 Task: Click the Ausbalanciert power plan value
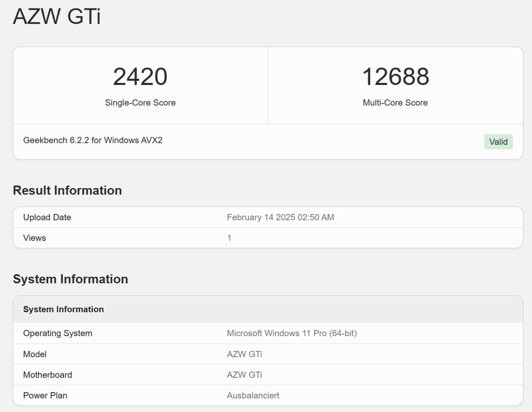(x=253, y=396)
